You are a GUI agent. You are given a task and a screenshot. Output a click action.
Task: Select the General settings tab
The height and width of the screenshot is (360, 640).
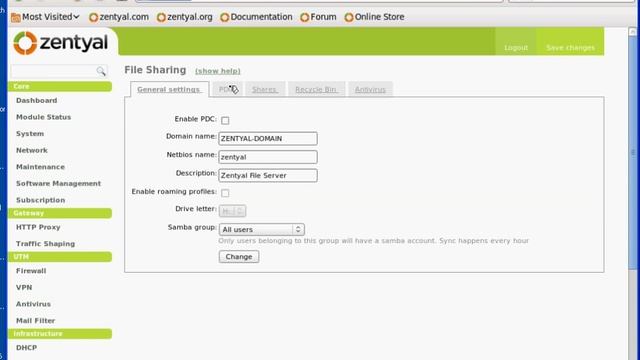(169, 89)
